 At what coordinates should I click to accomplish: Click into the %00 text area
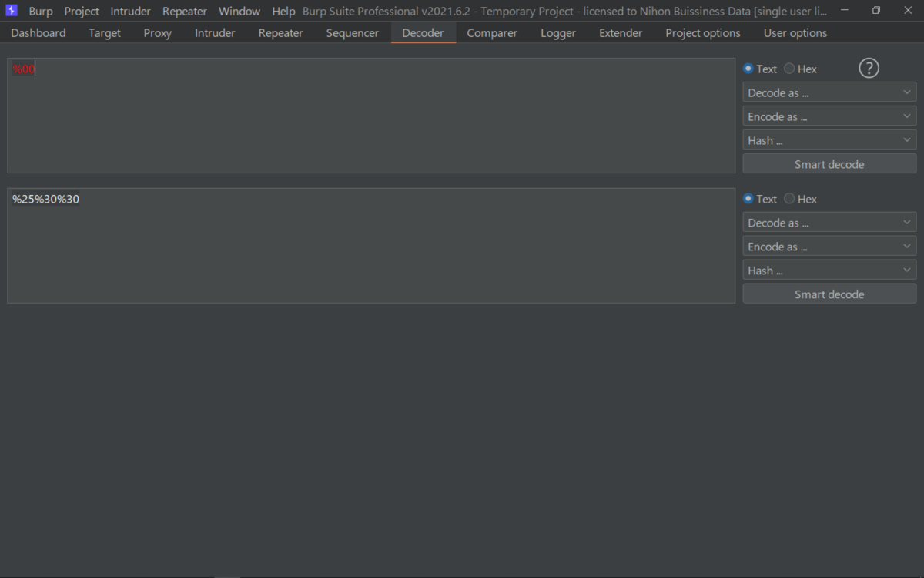point(371,116)
